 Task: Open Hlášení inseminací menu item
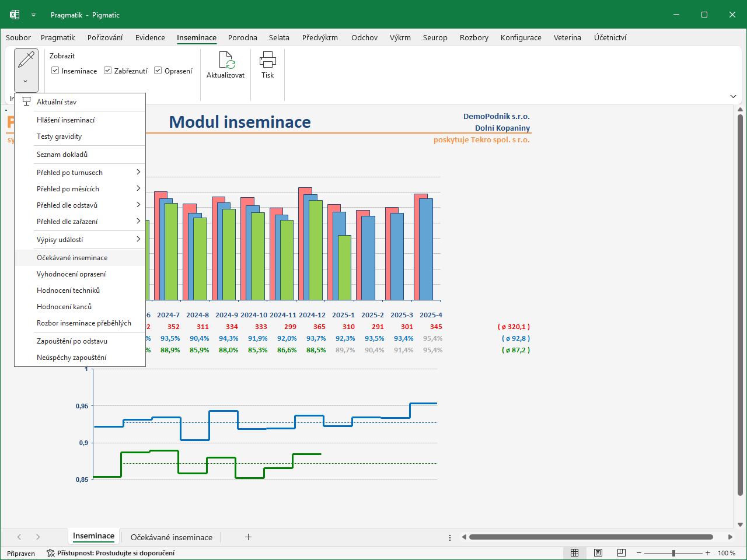[x=80, y=120]
